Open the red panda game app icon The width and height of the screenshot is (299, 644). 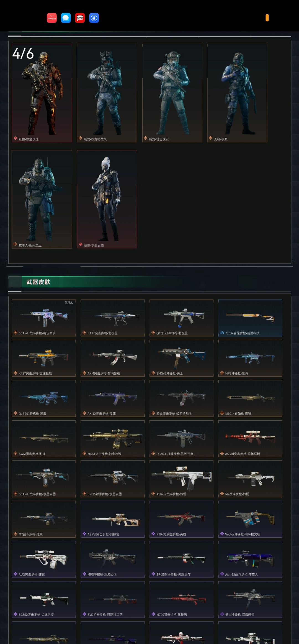tap(80, 18)
